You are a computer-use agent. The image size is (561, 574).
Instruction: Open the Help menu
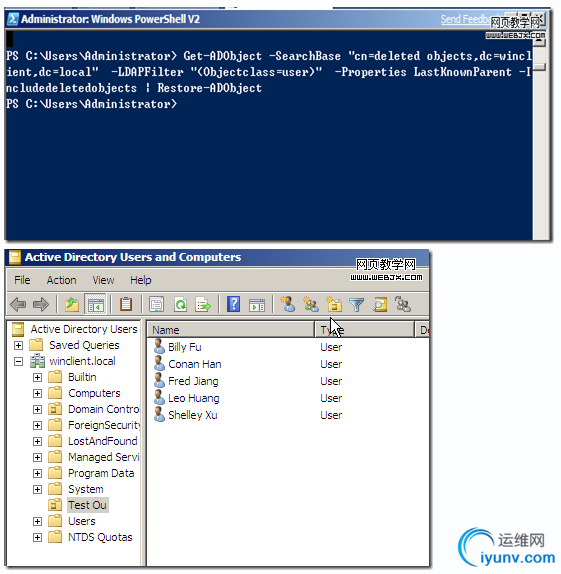(141, 280)
